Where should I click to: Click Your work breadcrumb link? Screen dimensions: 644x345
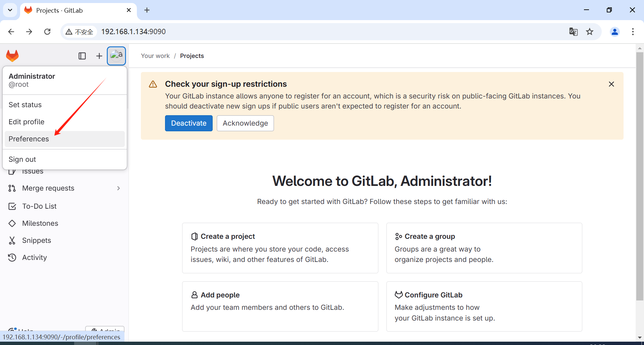click(x=155, y=56)
